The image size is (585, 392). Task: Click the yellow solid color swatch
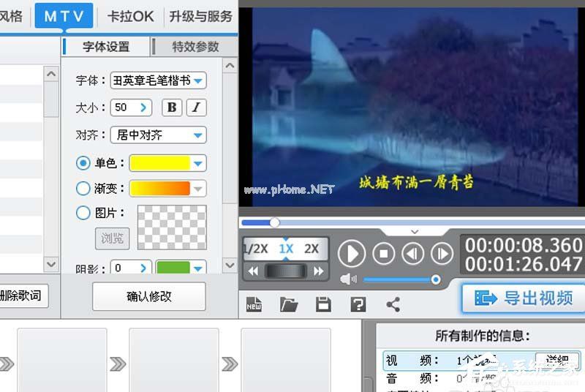coord(159,163)
